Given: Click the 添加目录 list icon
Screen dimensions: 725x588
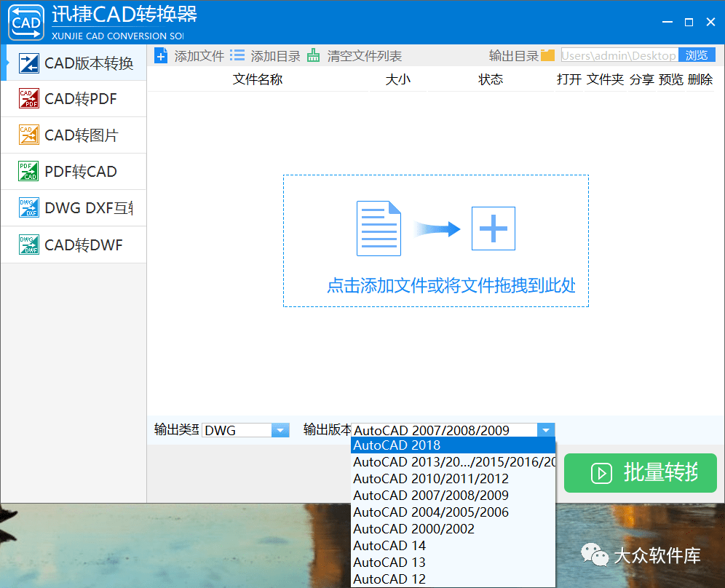Looking at the screenshot, I should [237, 55].
